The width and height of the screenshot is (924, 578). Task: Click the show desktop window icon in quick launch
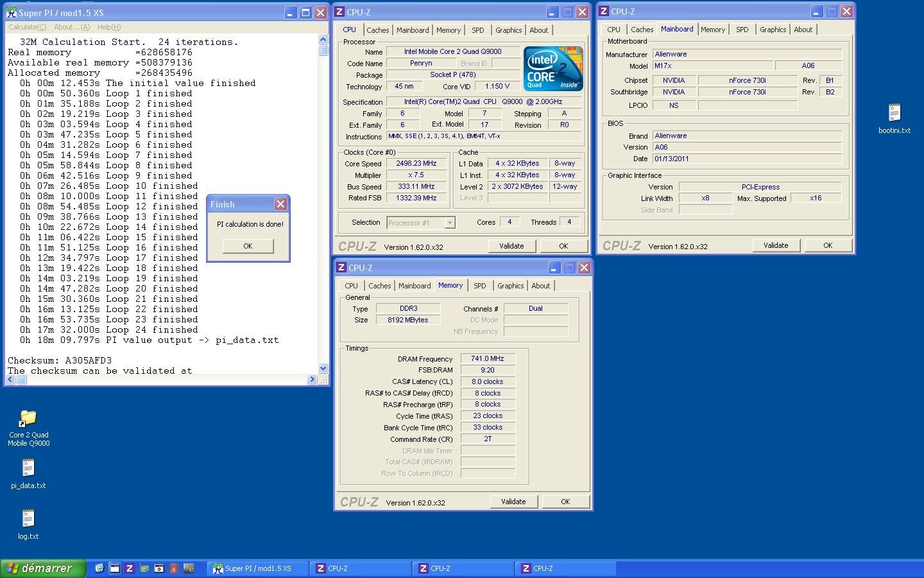point(114,568)
